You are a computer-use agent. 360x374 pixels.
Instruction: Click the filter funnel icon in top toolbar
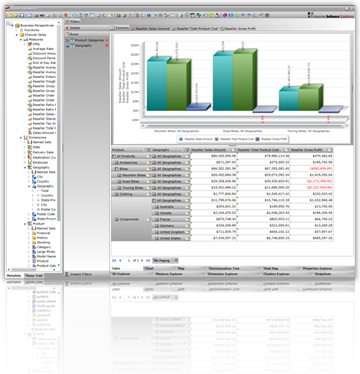[x=86, y=15]
